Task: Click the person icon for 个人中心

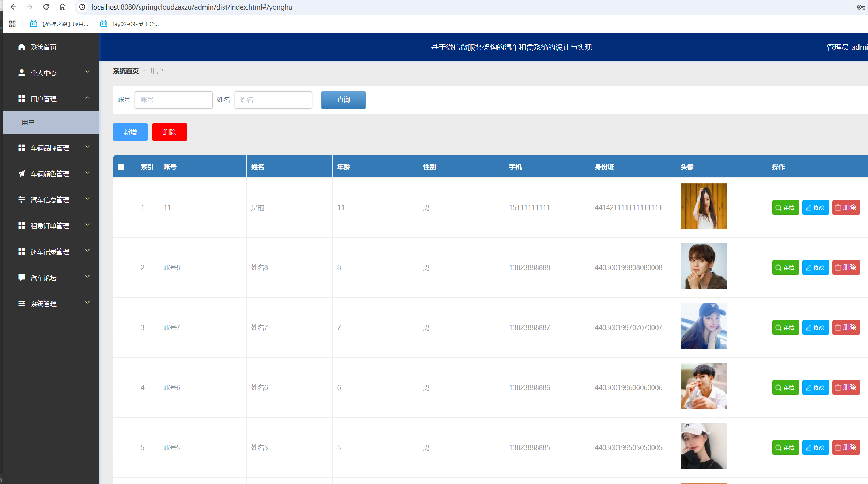Action: 22,73
